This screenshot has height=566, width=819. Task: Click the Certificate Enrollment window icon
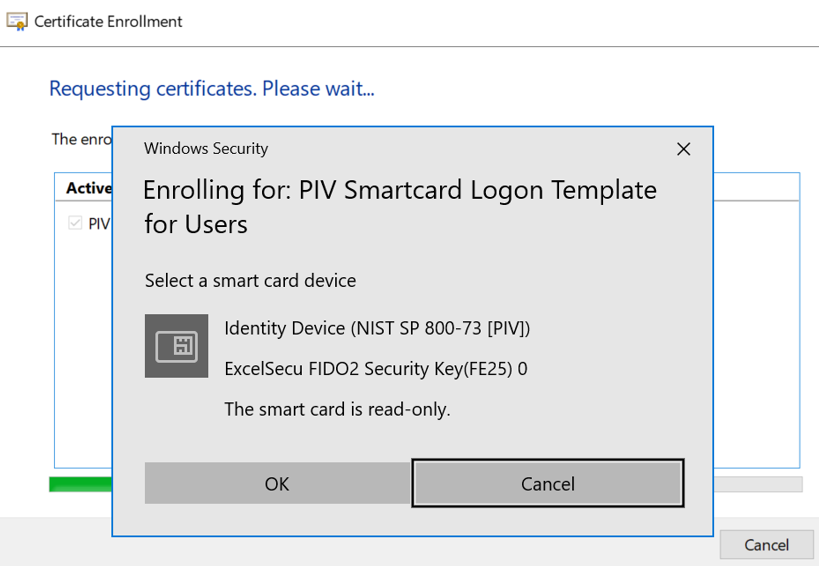pyautogui.click(x=17, y=21)
